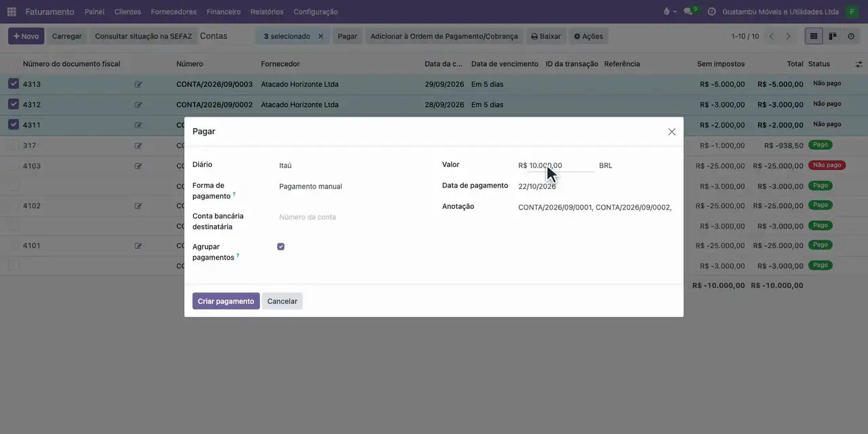
Task: Expand the Ações menu
Action: (588, 37)
